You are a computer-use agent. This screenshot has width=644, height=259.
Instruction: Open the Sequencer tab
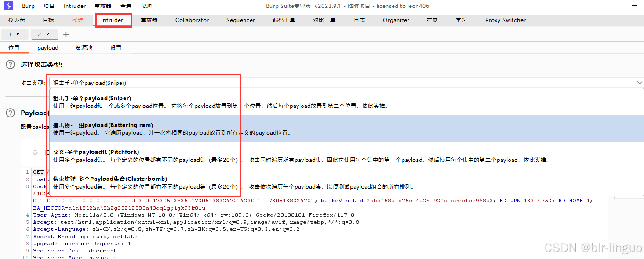click(x=240, y=20)
